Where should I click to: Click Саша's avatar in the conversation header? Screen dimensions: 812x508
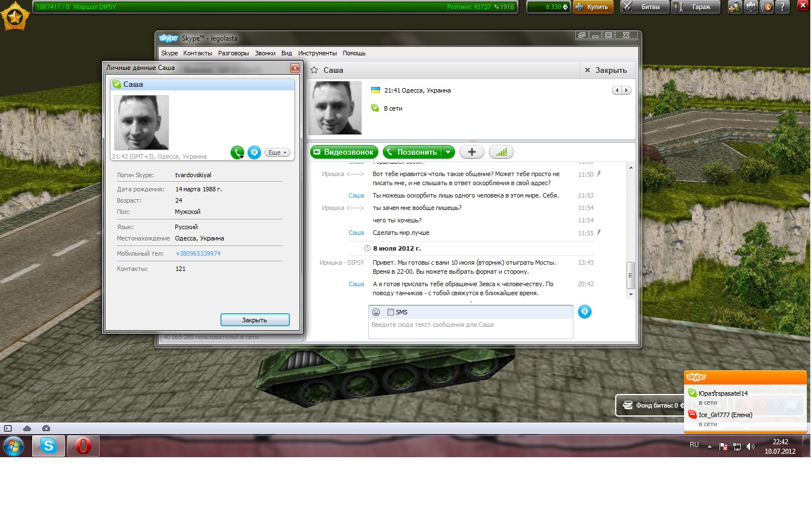coord(335,108)
